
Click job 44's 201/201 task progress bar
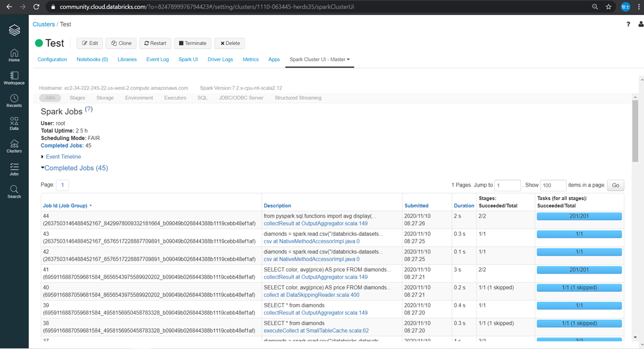[x=579, y=216]
